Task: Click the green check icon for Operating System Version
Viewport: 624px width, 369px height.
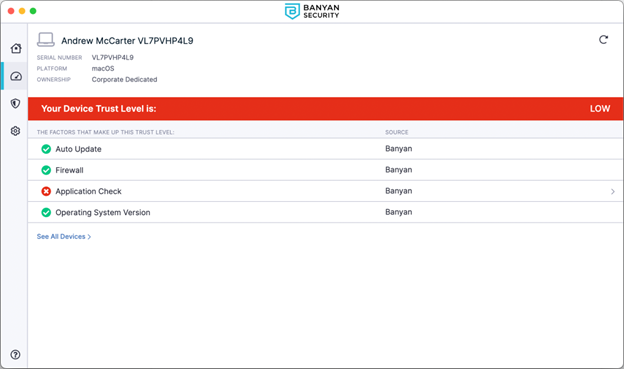Action: click(x=46, y=212)
